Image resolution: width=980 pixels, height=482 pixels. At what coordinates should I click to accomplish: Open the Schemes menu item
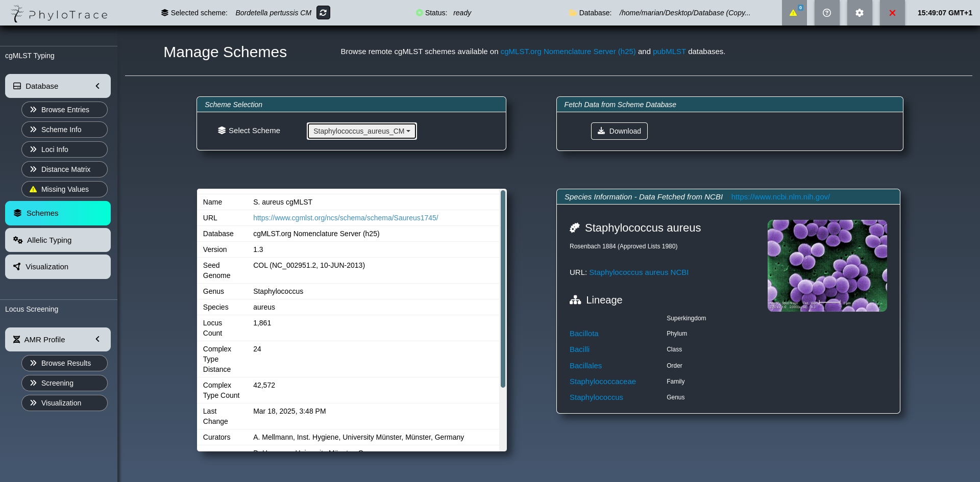[x=58, y=213]
